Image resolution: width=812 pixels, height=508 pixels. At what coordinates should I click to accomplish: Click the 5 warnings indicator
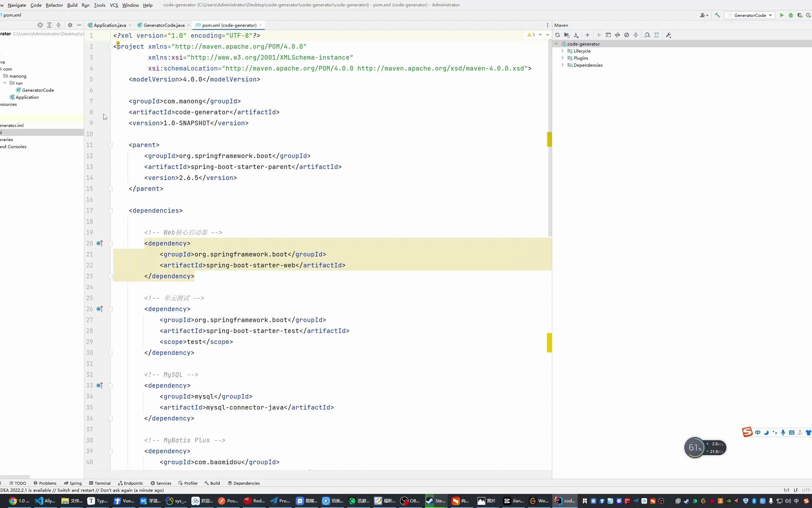tap(531, 35)
